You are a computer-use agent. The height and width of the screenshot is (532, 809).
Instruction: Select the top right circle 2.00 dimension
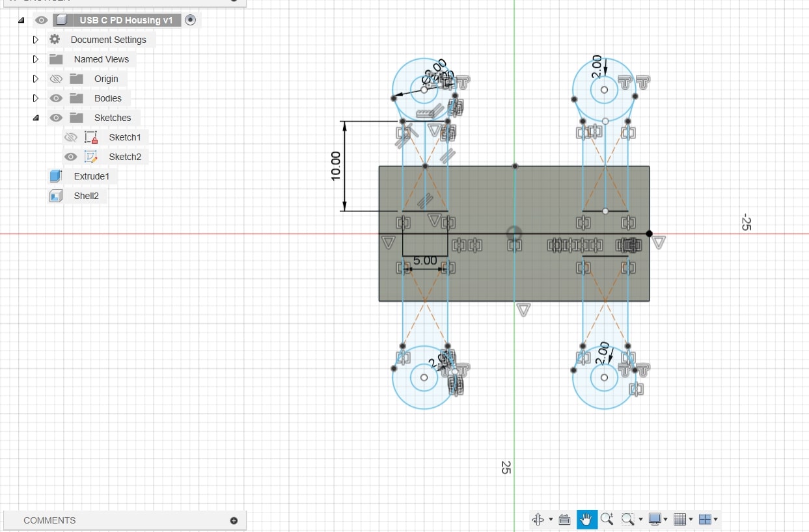[597, 67]
